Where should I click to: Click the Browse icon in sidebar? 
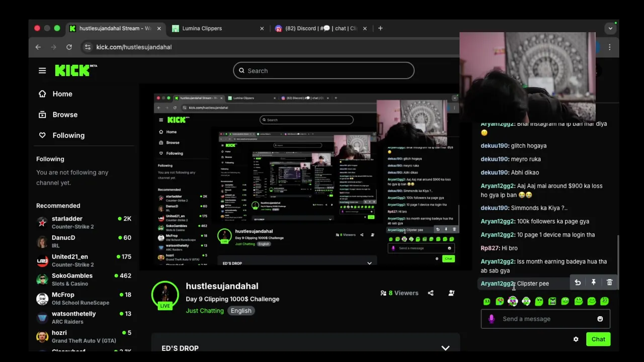(42, 115)
